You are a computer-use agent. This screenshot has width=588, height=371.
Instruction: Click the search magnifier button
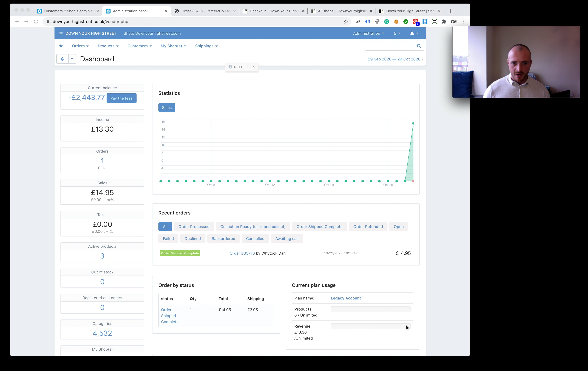419,46
